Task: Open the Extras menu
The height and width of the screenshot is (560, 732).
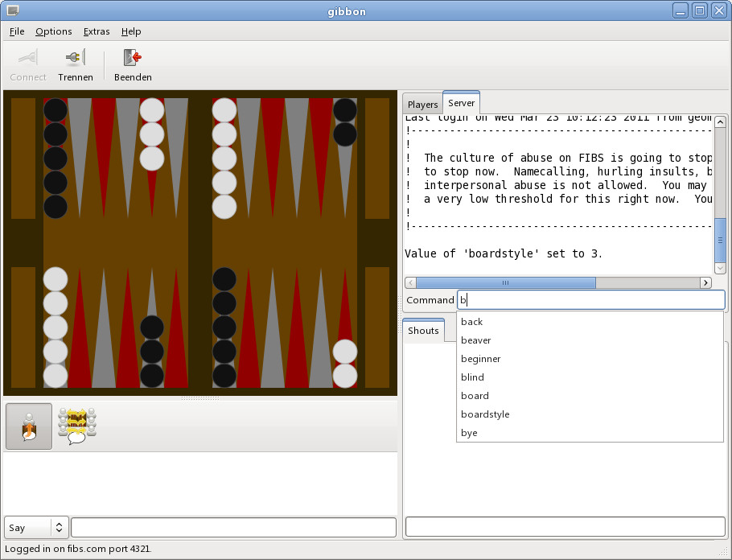Action: [97, 31]
